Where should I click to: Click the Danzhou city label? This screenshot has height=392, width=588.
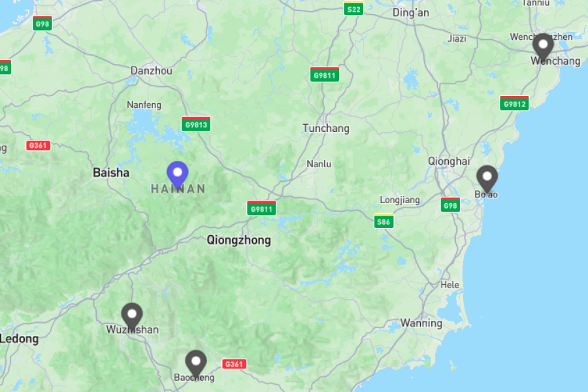click(152, 71)
